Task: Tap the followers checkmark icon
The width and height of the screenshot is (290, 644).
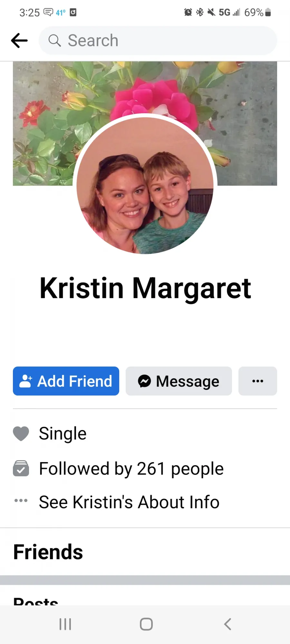Action: pyautogui.click(x=21, y=468)
